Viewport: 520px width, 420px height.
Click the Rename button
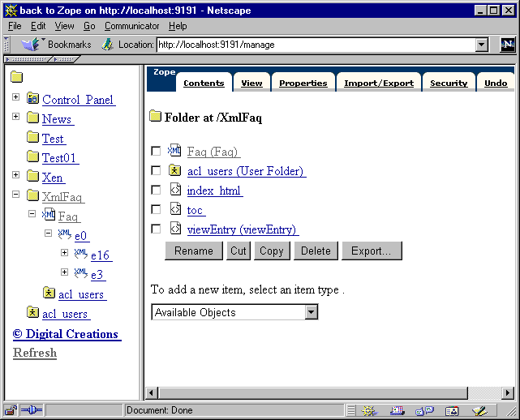(x=194, y=251)
